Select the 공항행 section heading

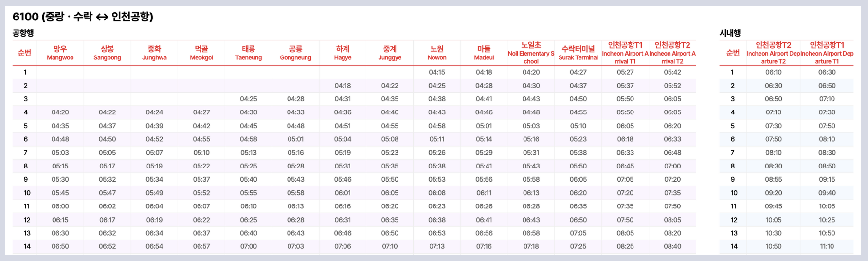[x=23, y=33]
